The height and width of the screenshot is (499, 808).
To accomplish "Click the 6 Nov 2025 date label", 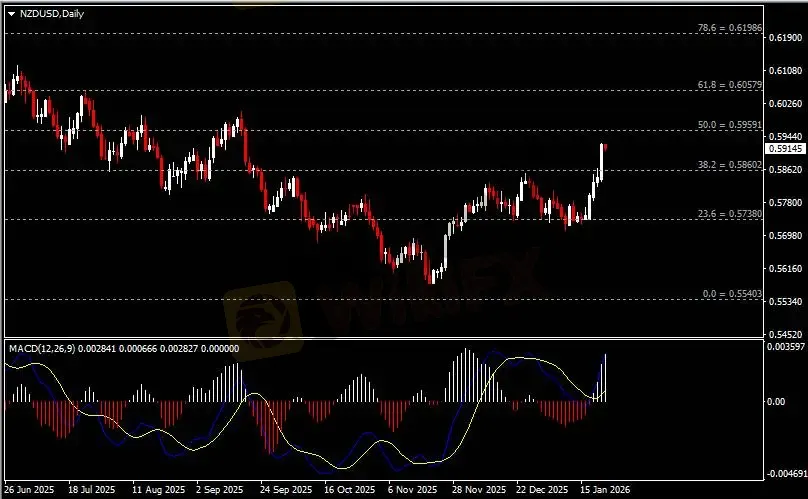I will [x=413, y=490].
